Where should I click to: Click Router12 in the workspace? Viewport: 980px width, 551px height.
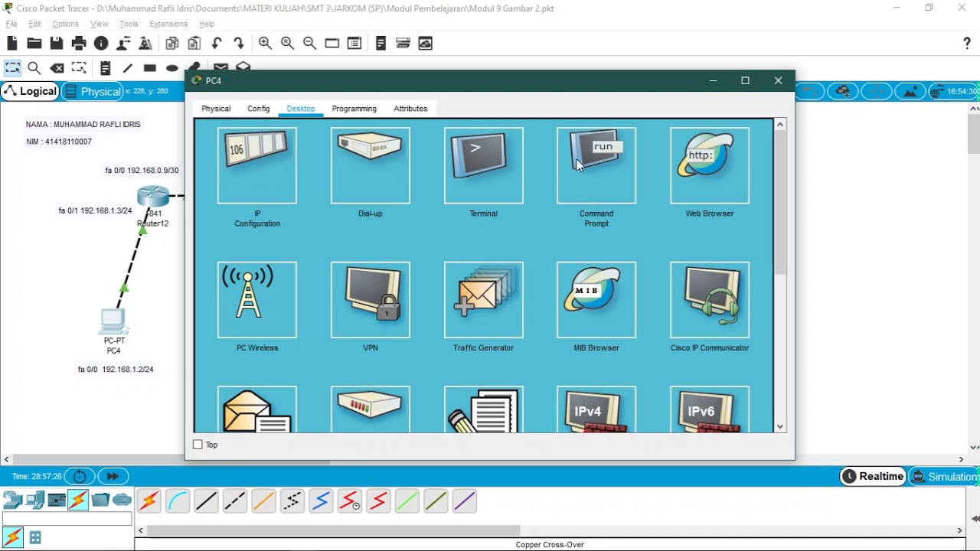153,197
